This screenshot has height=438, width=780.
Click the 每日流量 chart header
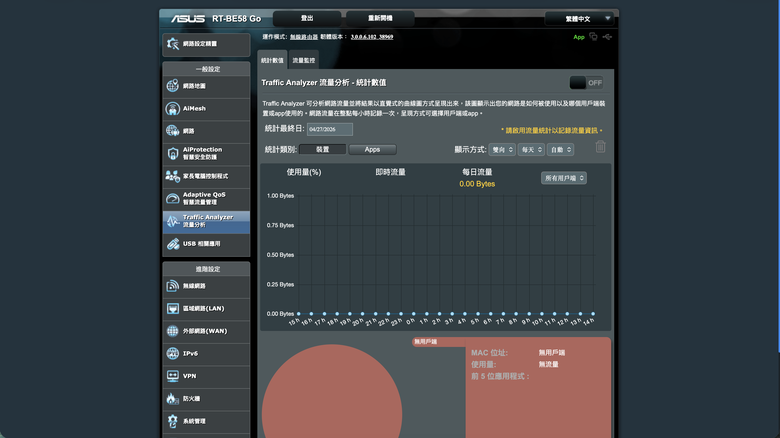(477, 172)
